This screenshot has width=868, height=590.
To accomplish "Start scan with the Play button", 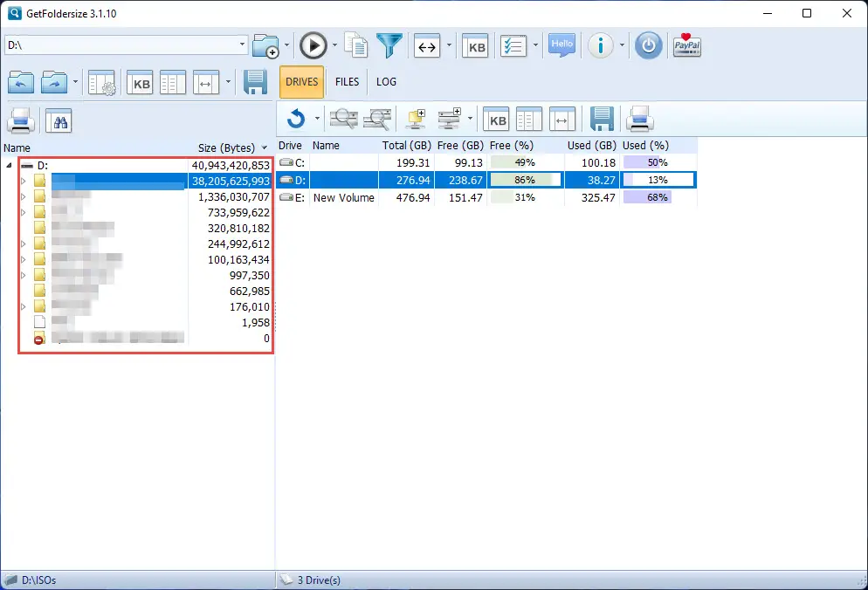I will pyautogui.click(x=313, y=45).
